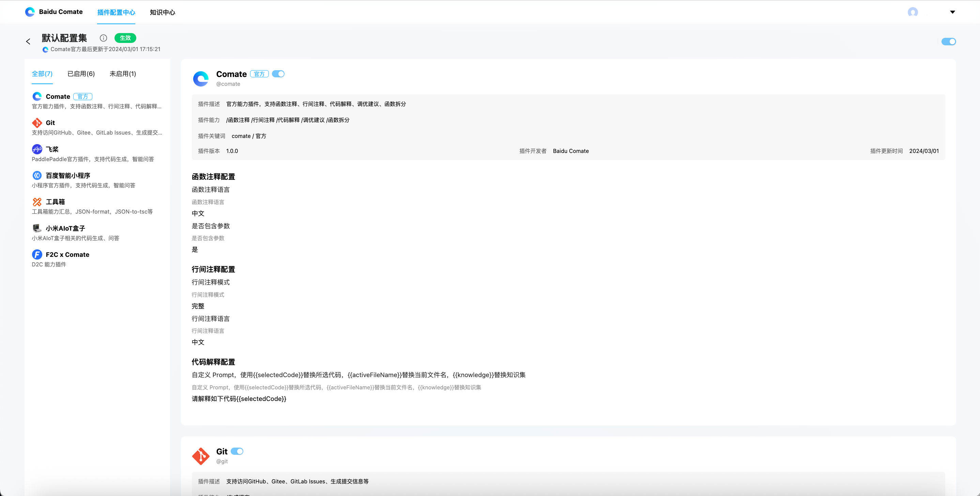This screenshot has height=496, width=980.
Task: Click the 飞桨 PaddlePaddle icon in sidebar
Action: 37,149
